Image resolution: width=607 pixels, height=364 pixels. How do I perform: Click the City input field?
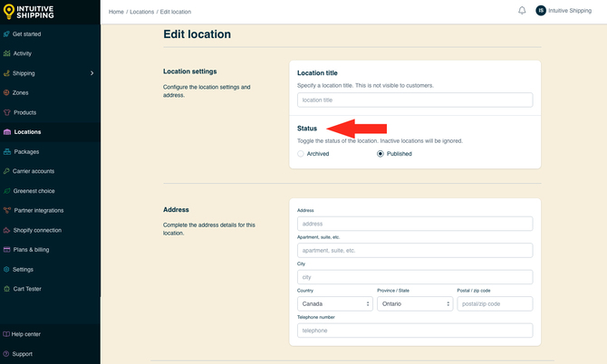(415, 277)
